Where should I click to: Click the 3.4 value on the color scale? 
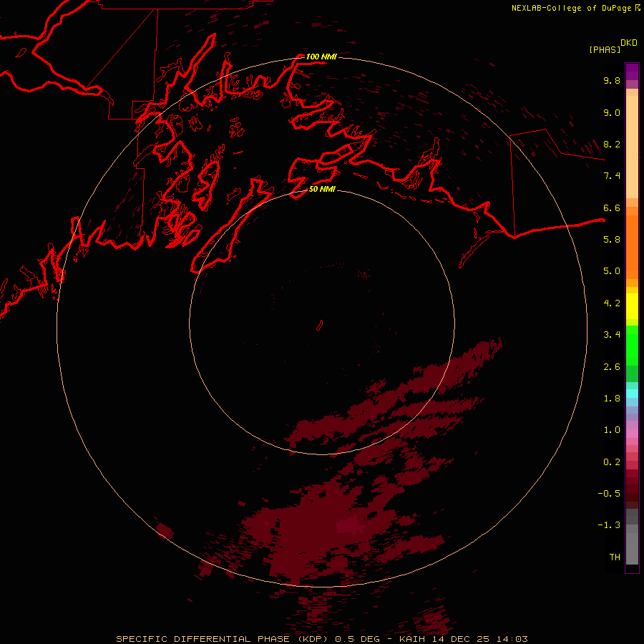[x=612, y=335]
